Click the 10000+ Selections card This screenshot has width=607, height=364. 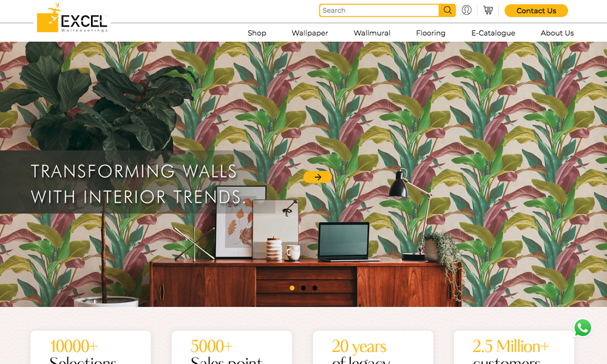point(90,348)
